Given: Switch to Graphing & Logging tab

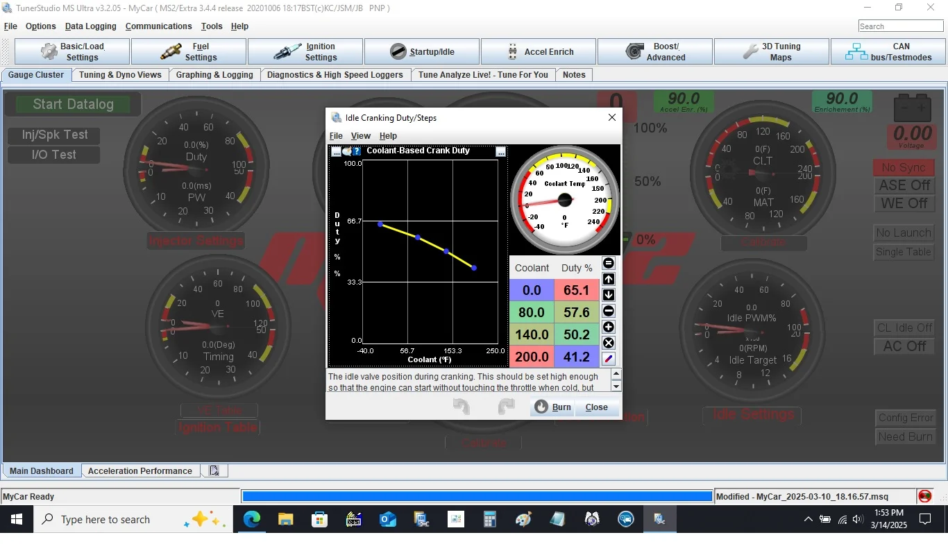Looking at the screenshot, I should click(214, 75).
